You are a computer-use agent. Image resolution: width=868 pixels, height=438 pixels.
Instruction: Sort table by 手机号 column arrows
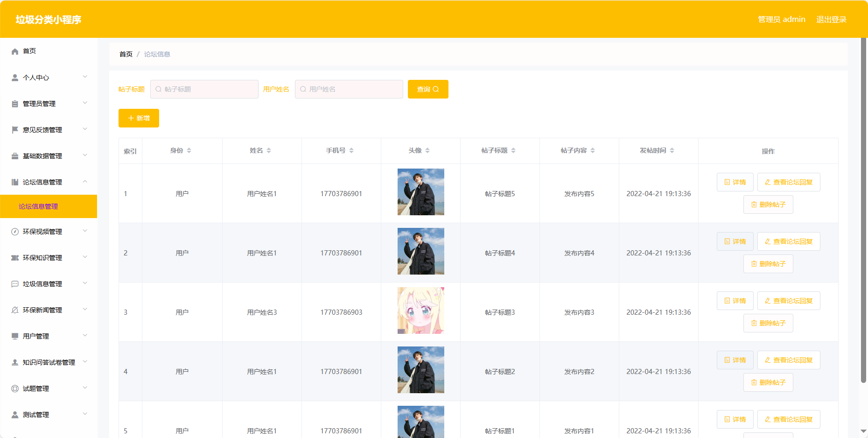point(351,150)
